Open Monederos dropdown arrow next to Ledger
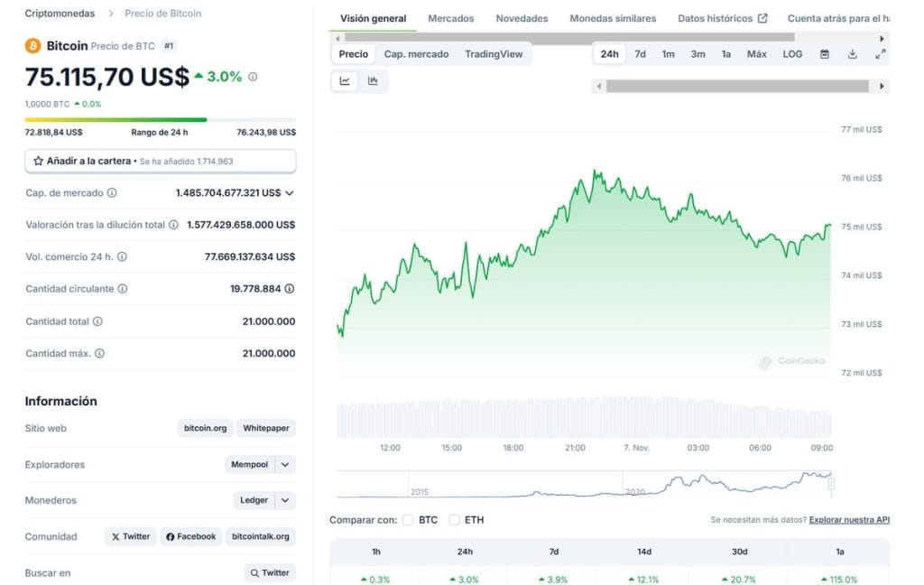Viewport: 924px width, 585px height. pos(285,500)
